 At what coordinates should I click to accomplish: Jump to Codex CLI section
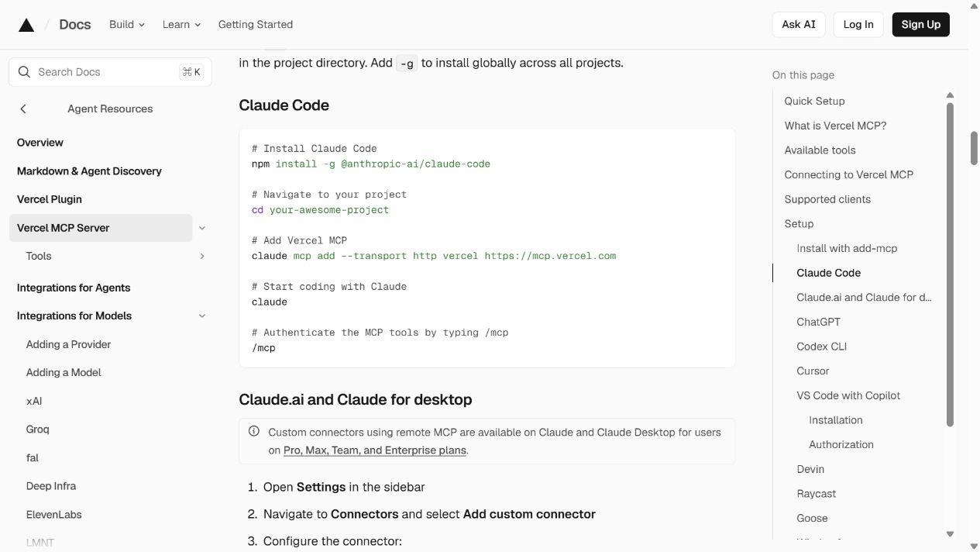point(821,347)
